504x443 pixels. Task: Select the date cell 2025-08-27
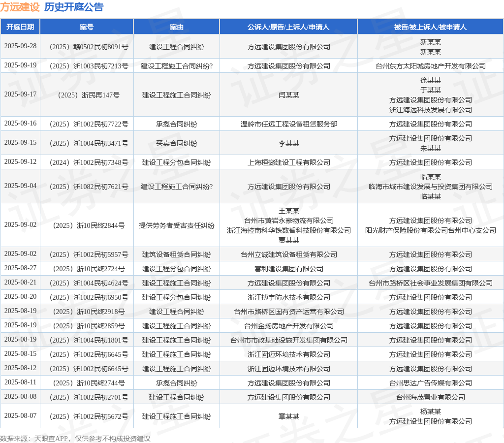tap(20, 268)
